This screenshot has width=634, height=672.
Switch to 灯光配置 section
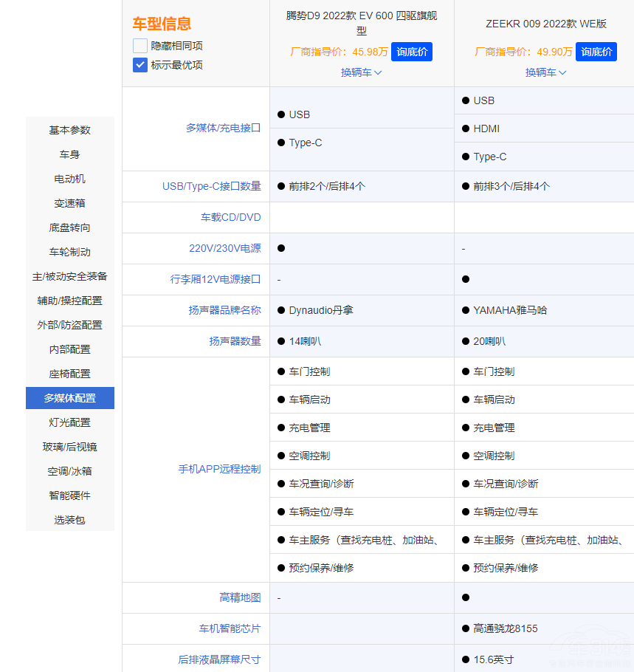pyautogui.click(x=69, y=422)
